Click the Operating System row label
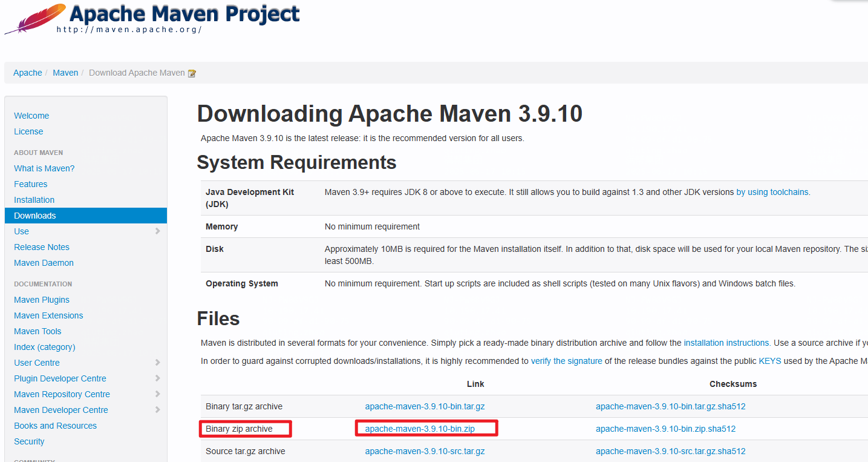Viewport: 868px width, 462px height. [242, 283]
